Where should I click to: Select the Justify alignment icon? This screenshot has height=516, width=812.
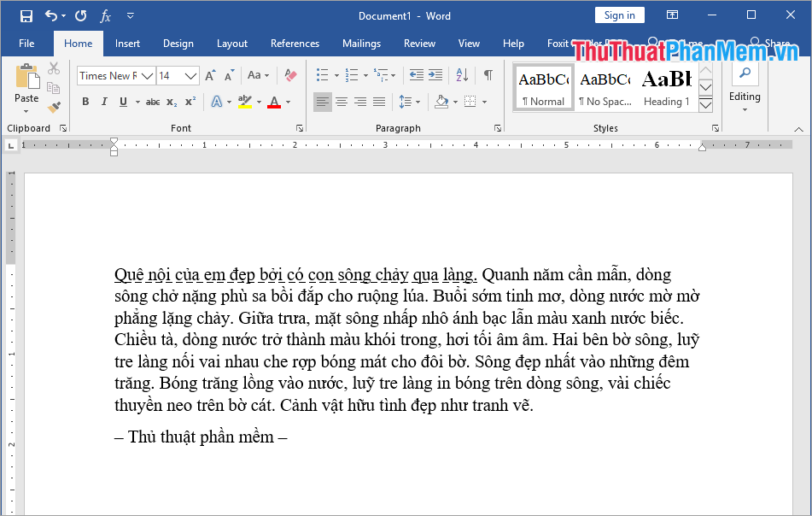[x=379, y=103]
